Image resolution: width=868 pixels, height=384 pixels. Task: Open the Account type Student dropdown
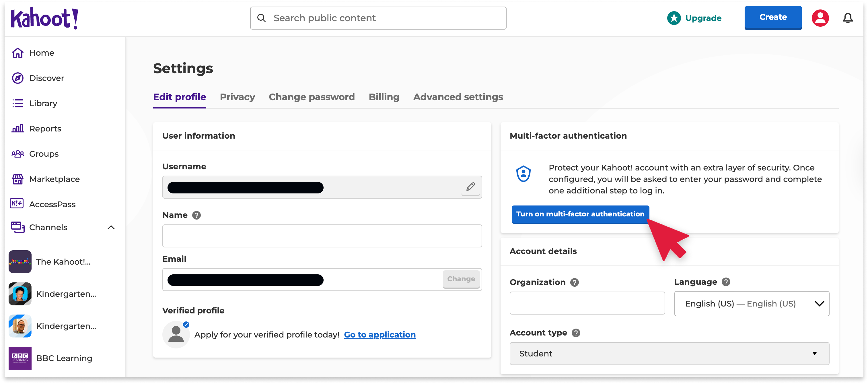pyautogui.click(x=669, y=354)
